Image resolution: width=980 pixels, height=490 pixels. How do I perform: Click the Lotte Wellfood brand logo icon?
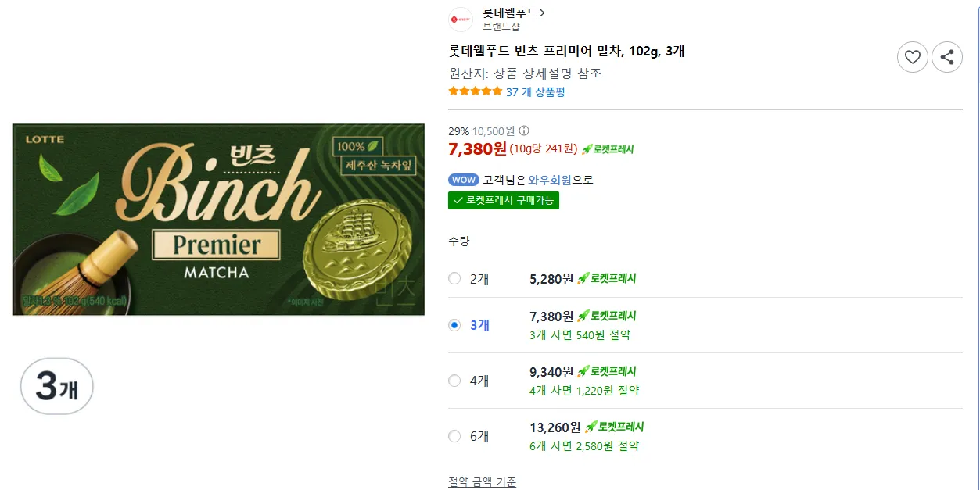pyautogui.click(x=461, y=20)
